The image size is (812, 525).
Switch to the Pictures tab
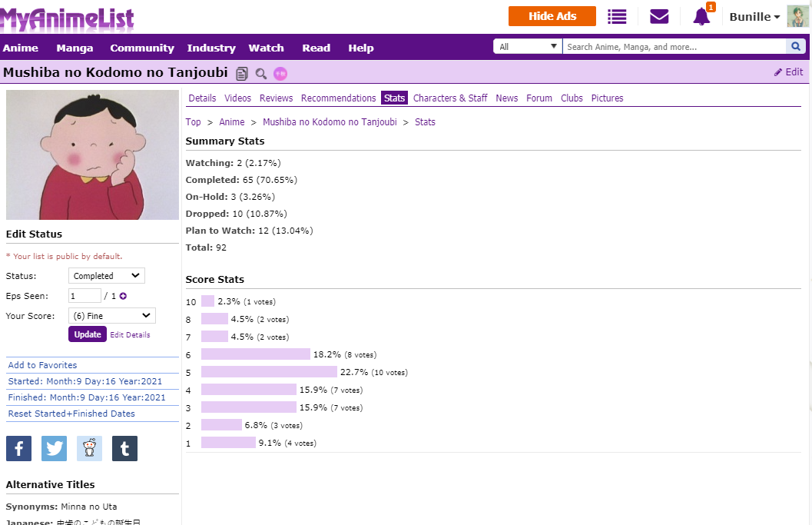tap(607, 98)
